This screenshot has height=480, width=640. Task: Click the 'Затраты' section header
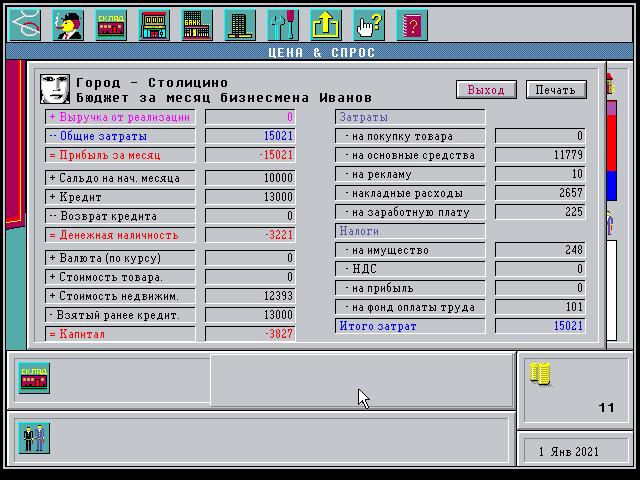pos(410,117)
